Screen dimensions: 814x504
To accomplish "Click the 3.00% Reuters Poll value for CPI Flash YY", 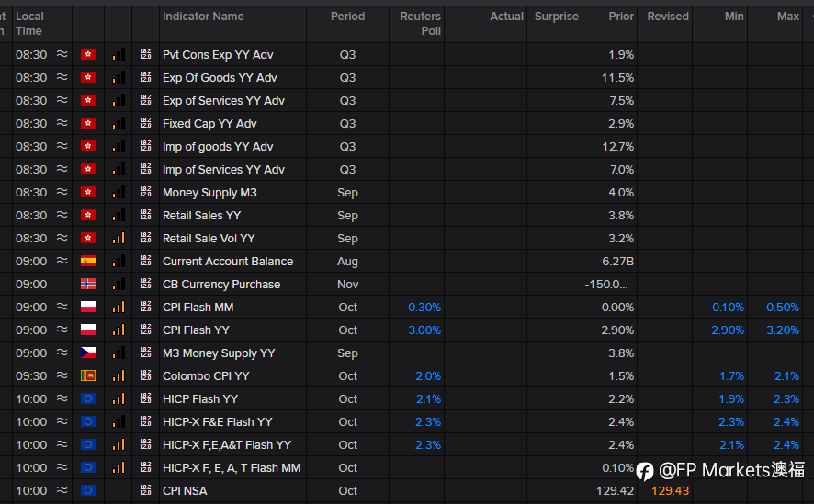I will tap(424, 330).
